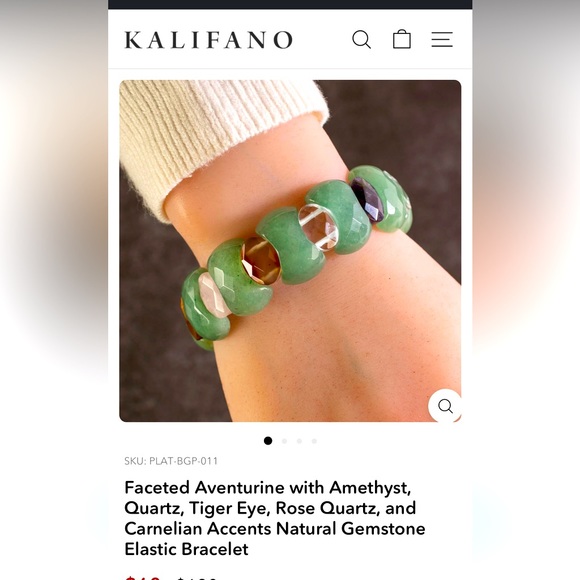Switch to the third carousel dot
Screen dimensions: 580x580
pyautogui.click(x=299, y=441)
